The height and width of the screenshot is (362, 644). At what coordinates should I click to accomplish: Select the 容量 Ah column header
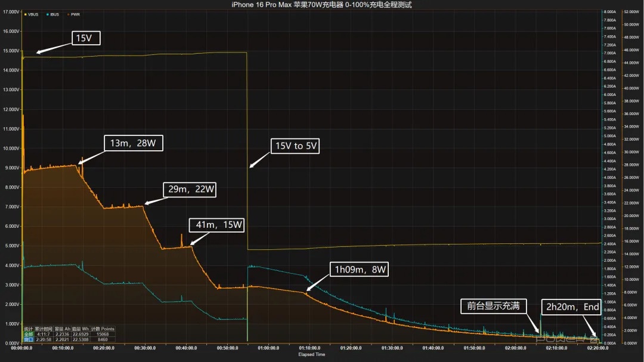tap(63, 329)
